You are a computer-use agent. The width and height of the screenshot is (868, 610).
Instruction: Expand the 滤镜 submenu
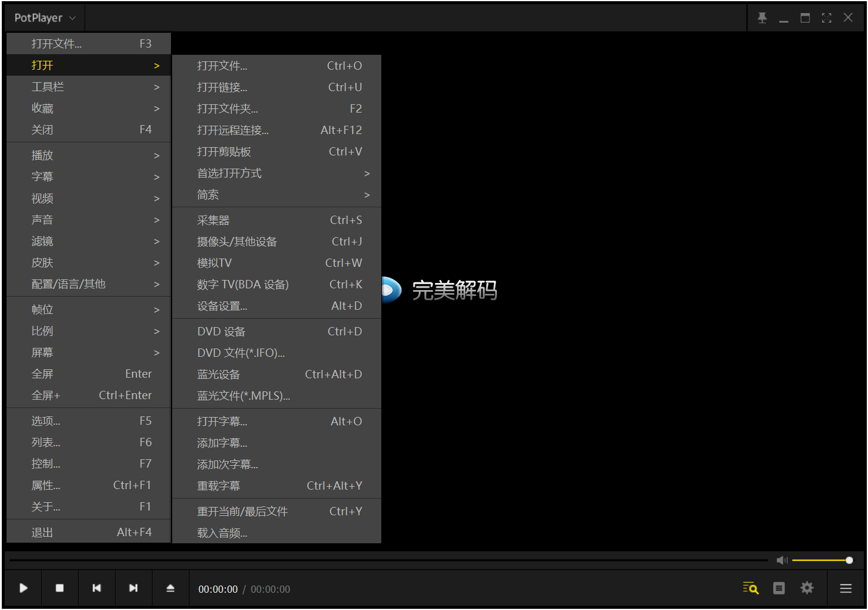(89, 241)
